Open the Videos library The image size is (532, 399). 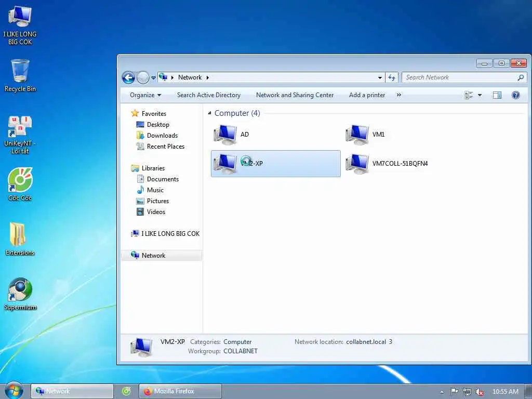pyautogui.click(x=156, y=212)
